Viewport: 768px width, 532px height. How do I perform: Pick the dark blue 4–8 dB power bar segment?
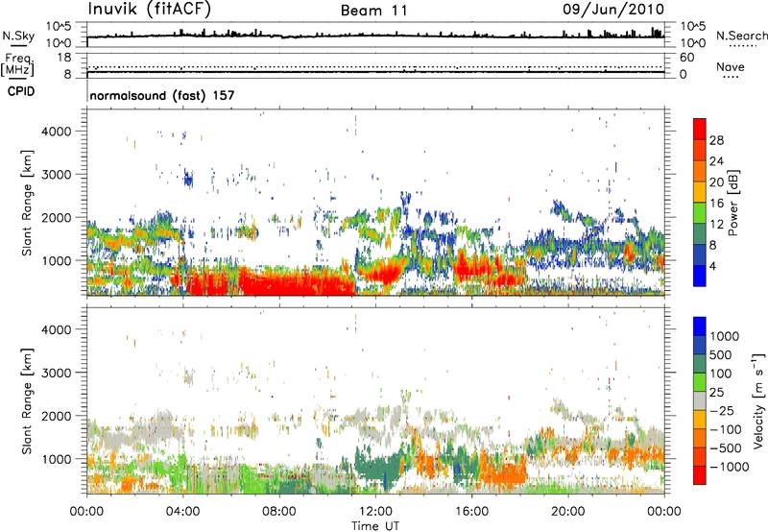point(700,254)
